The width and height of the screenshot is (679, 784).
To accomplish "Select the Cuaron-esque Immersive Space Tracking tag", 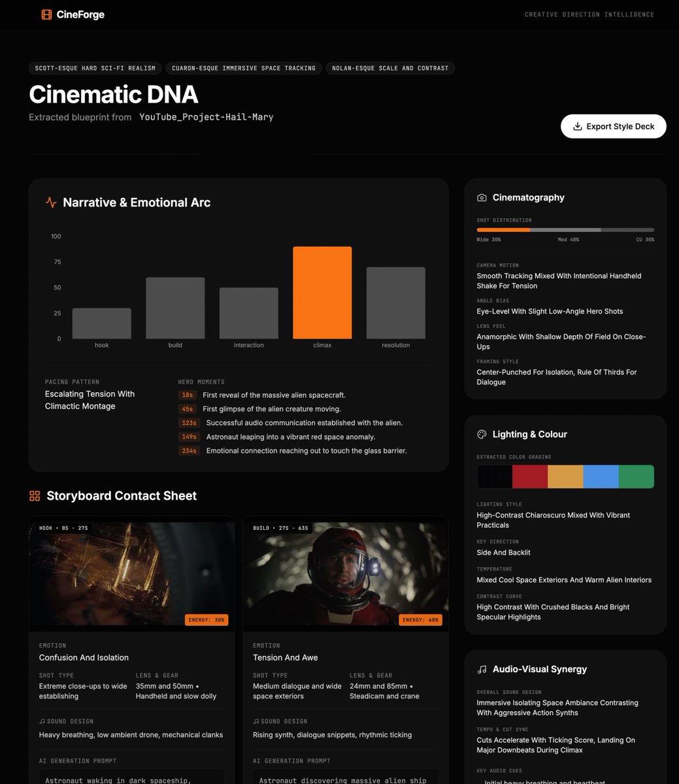I will click(243, 68).
